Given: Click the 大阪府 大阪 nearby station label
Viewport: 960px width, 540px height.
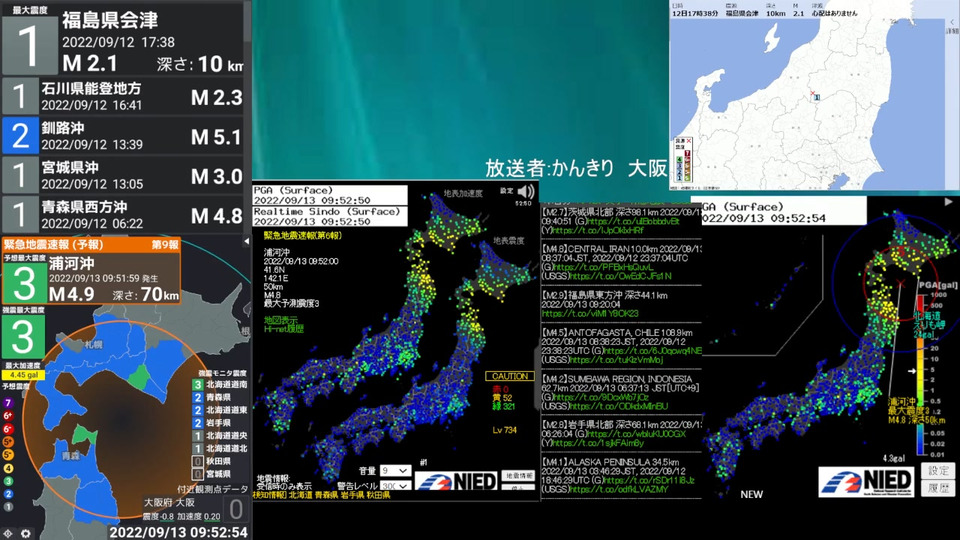Looking at the screenshot, I should [169, 503].
